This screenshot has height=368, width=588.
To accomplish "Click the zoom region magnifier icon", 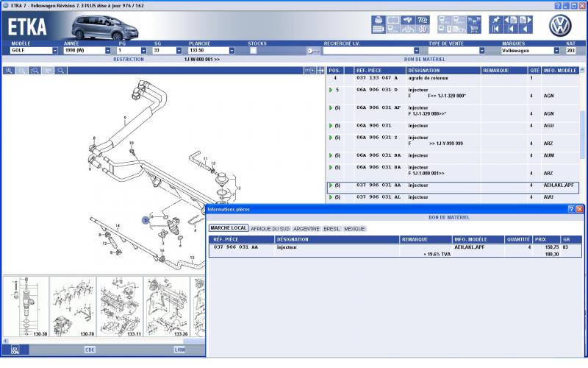I will click(x=35, y=71).
